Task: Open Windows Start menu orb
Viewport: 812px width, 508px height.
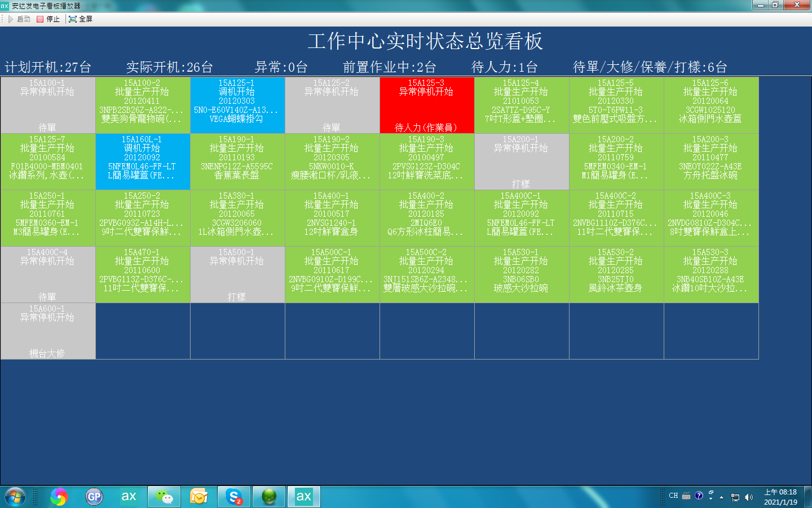Action: 15,497
